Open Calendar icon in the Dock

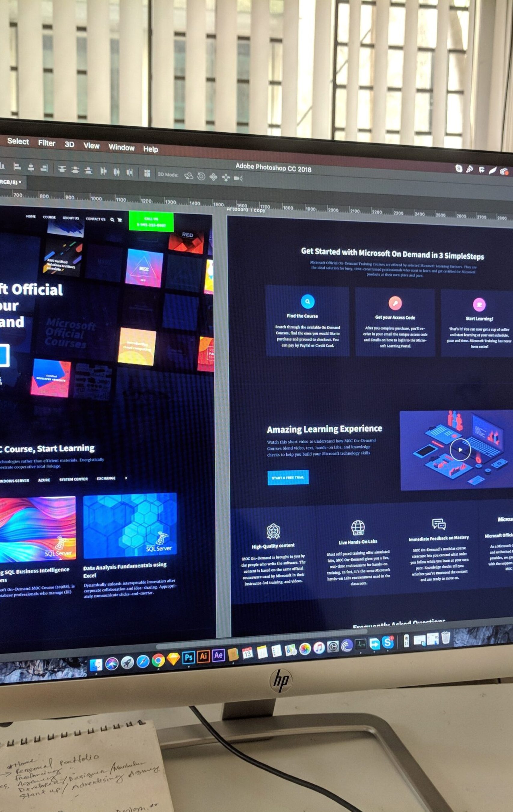pos(248,653)
